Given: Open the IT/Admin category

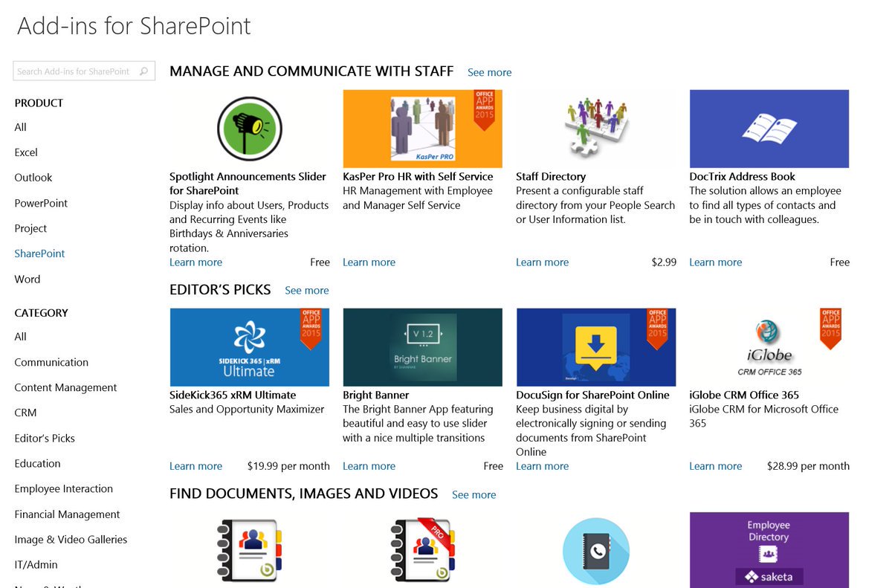Looking at the screenshot, I should [x=36, y=564].
